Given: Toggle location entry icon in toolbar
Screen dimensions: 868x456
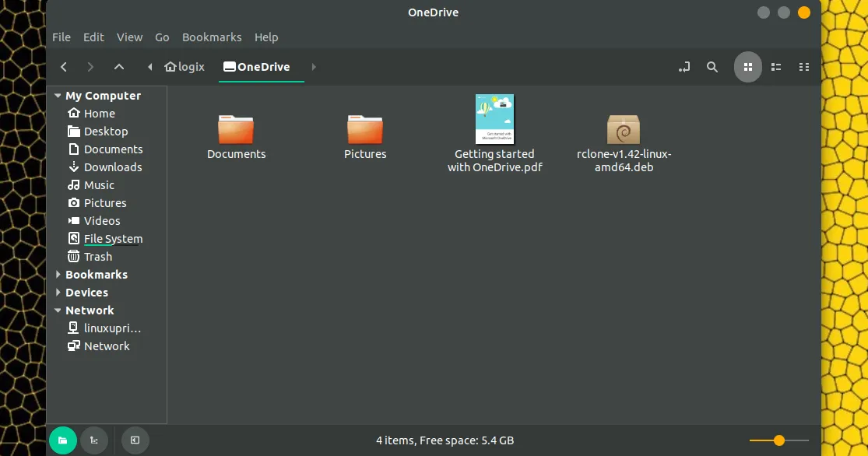Looking at the screenshot, I should pos(684,67).
